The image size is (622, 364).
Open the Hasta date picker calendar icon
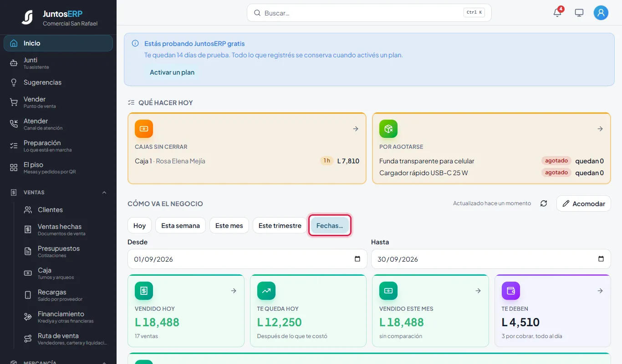pos(601,259)
